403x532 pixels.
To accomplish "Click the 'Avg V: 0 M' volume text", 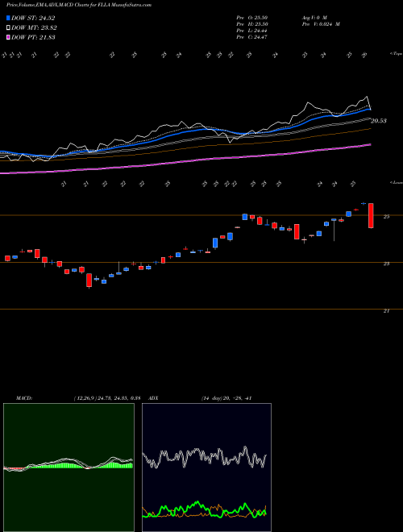I will click(314, 18).
